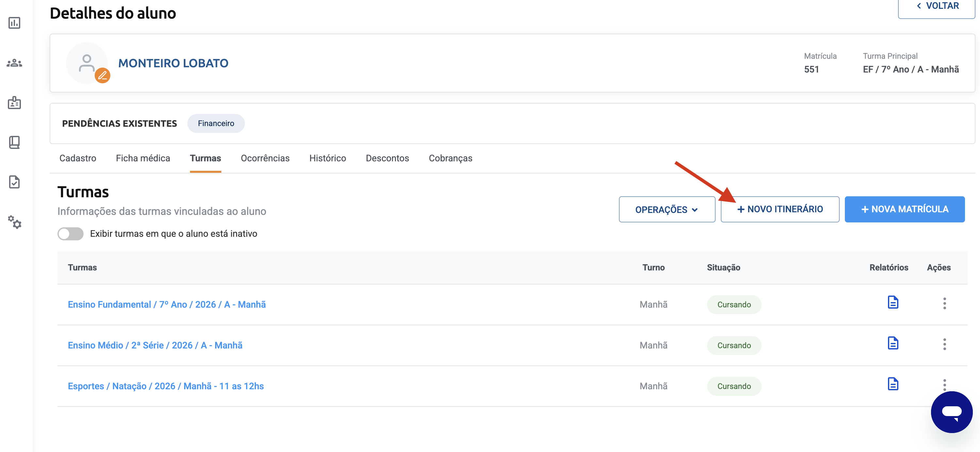The width and height of the screenshot is (980, 452).
Task: Click the Cursando status on Esportes row
Action: coord(734,386)
